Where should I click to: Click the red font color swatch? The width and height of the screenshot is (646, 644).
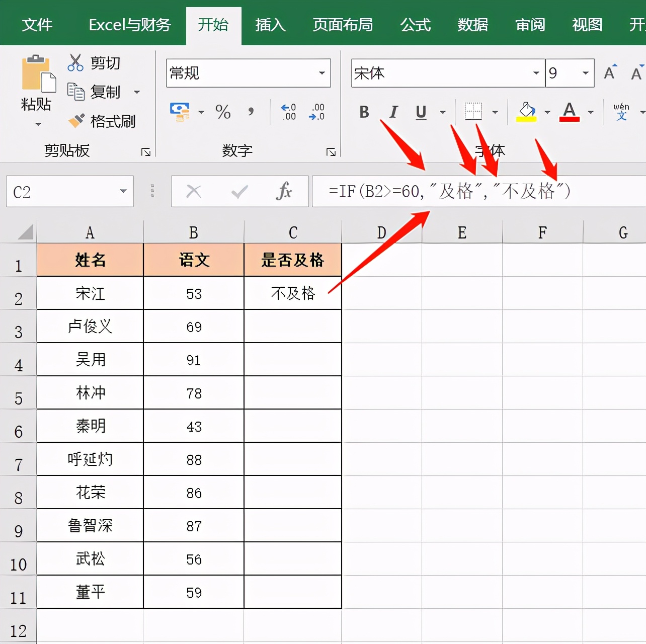point(569,118)
